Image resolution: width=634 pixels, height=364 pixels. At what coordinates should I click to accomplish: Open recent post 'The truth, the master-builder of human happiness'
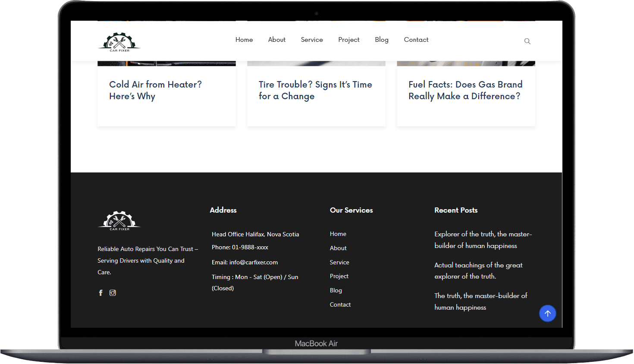481,301
